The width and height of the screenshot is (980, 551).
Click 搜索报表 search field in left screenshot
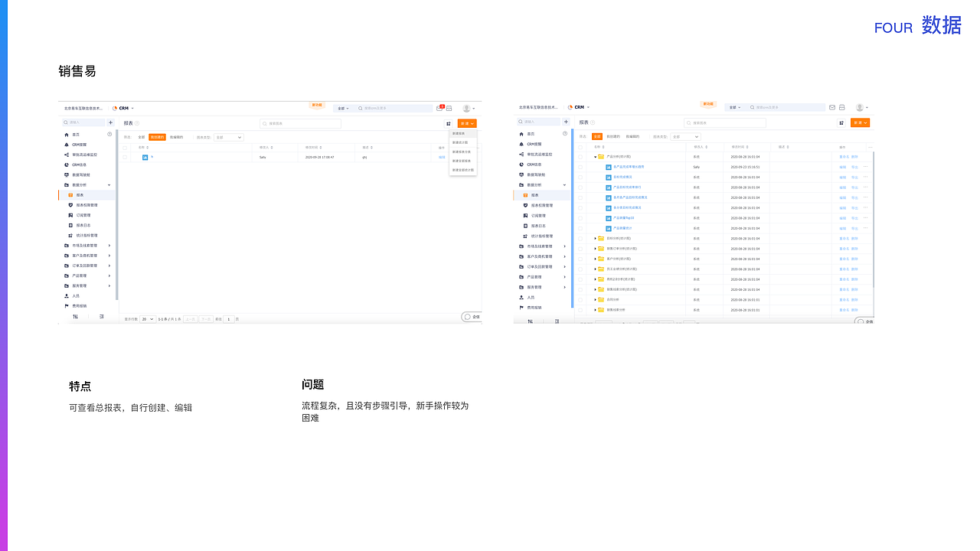coord(300,123)
